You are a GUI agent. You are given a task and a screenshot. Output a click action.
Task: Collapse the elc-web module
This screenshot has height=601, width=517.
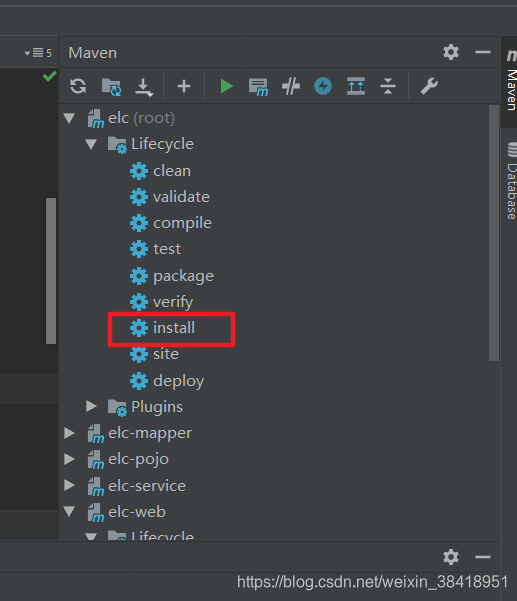pyautogui.click(x=69, y=512)
